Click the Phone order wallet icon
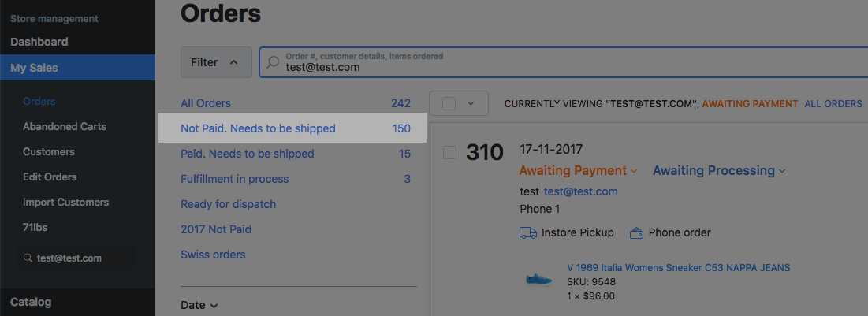 [x=637, y=232]
